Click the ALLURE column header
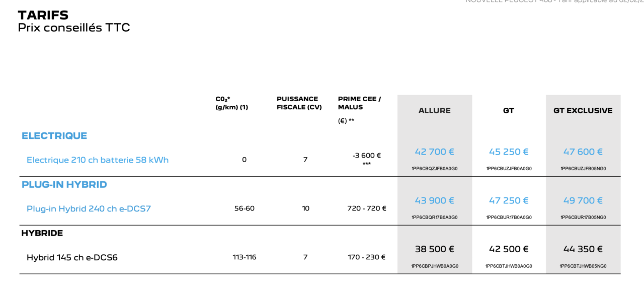Image resolution: width=644 pixels, height=295 pixels. tap(434, 111)
